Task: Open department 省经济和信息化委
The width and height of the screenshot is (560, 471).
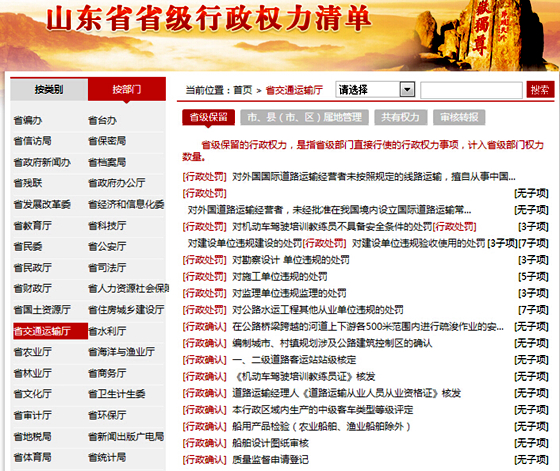Action: (x=126, y=205)
